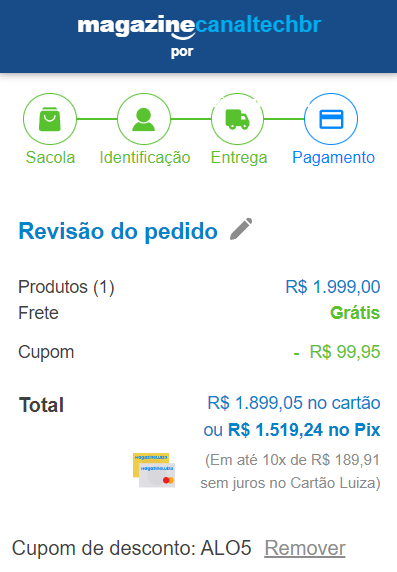
Task: Remove the ALO5 discount coupon
Action: (x=305, y=548)
